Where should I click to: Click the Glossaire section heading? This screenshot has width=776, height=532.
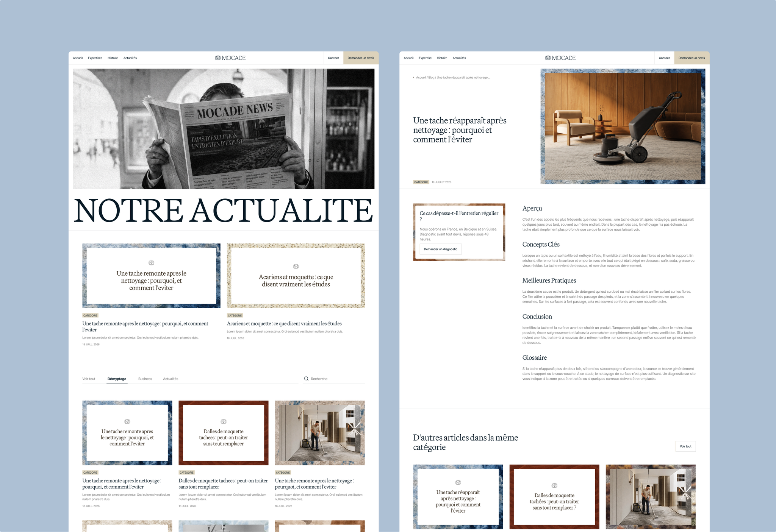[x=534, y=358]
